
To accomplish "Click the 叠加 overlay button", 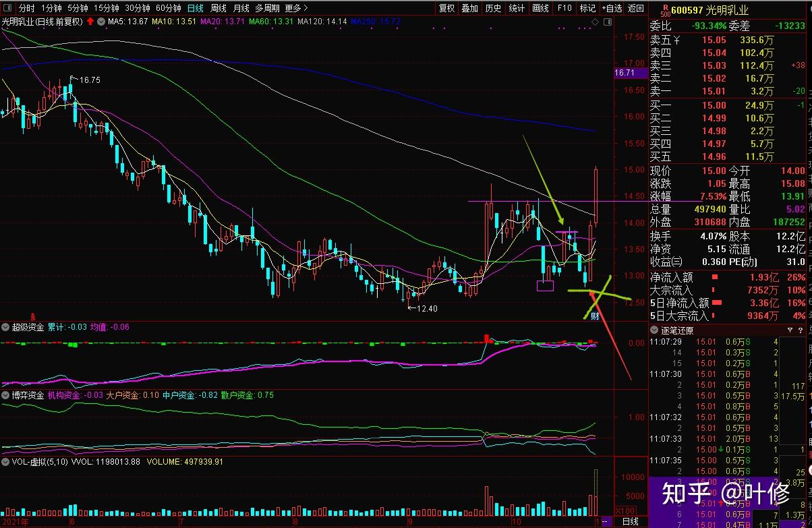I will [x=470, y=9].
